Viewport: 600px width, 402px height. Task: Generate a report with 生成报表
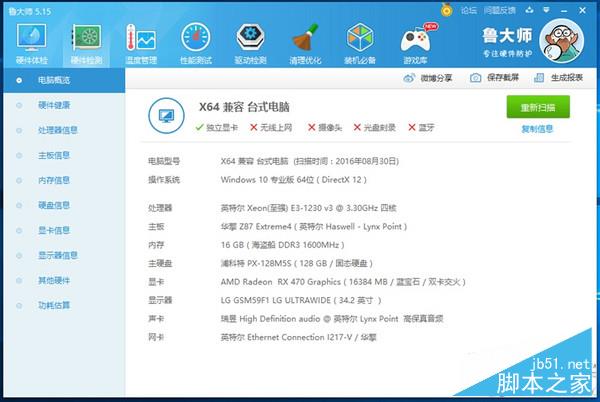pyautogui.click(x=558, y=78)
